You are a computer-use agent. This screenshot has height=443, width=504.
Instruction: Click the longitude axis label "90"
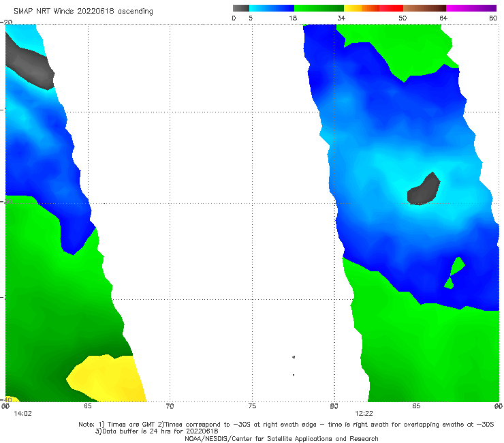tap(499, 406)
